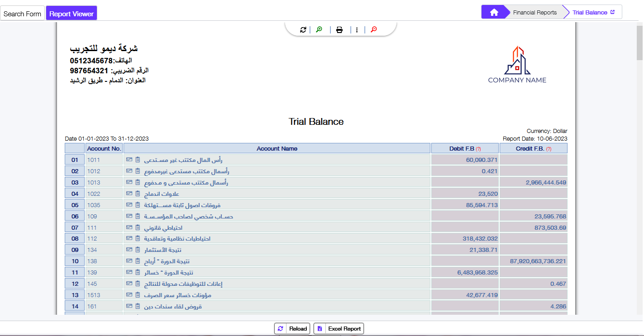The height and width of the screenshot is (336, 644).
Task: Click debit value 23,520
Action: tap(488, 194)
